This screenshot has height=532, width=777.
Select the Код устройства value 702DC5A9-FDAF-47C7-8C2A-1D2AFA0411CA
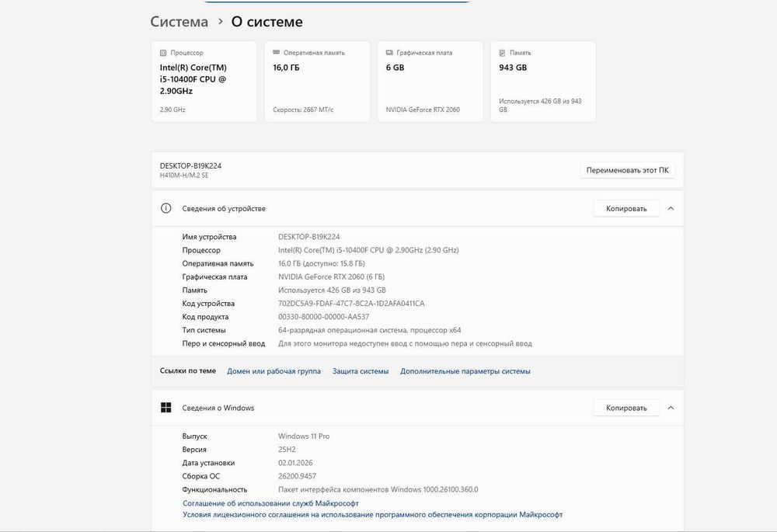point(351,303)
